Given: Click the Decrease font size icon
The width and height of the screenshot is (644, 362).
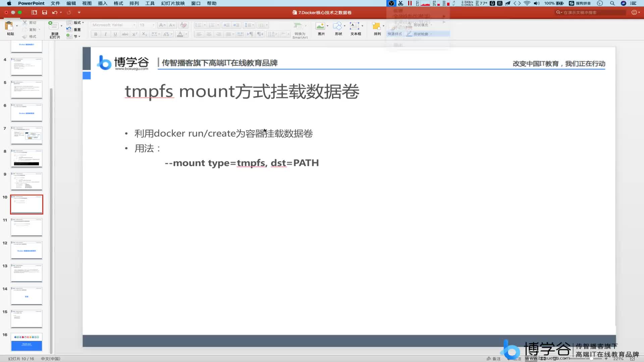Looking at the screenshot, I should [172, 25].
